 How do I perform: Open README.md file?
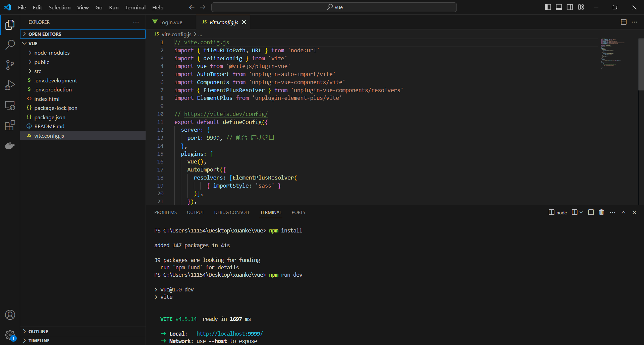(83, 126)
